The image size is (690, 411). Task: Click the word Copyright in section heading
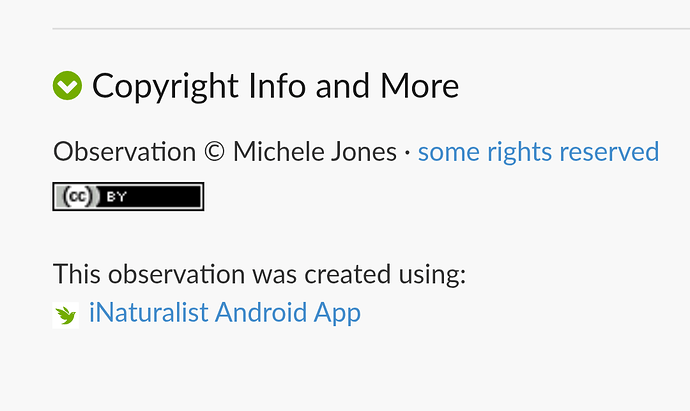coord(165,86)
